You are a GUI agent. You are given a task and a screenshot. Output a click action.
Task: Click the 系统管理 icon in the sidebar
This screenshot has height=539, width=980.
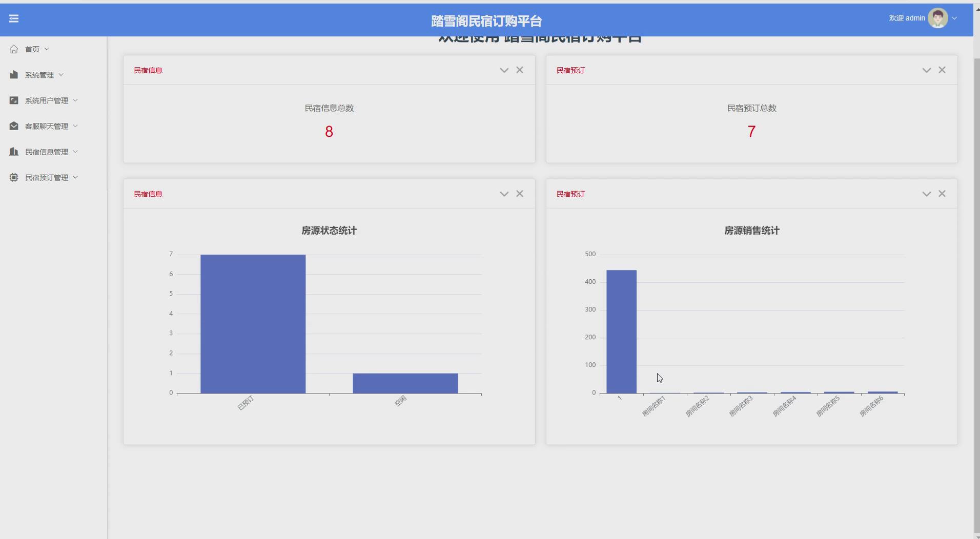pyautogui.click(x=14, y=75)
